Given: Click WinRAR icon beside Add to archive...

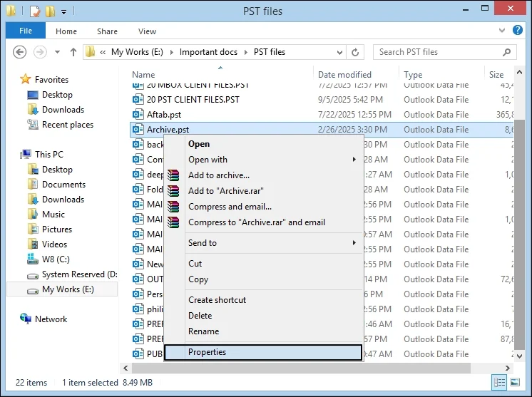Looking at the screenshot, I should [173, 175].
